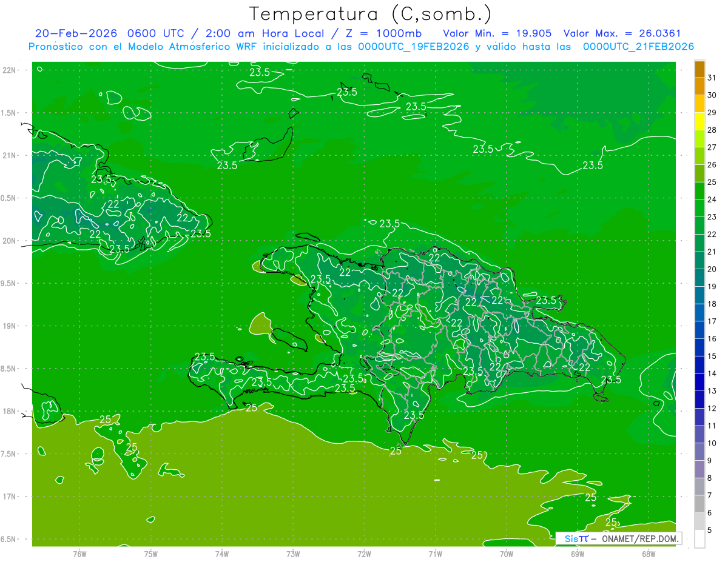Click the blue legend swatch between 15 and 16
The image size is (728, 562).
699,347
